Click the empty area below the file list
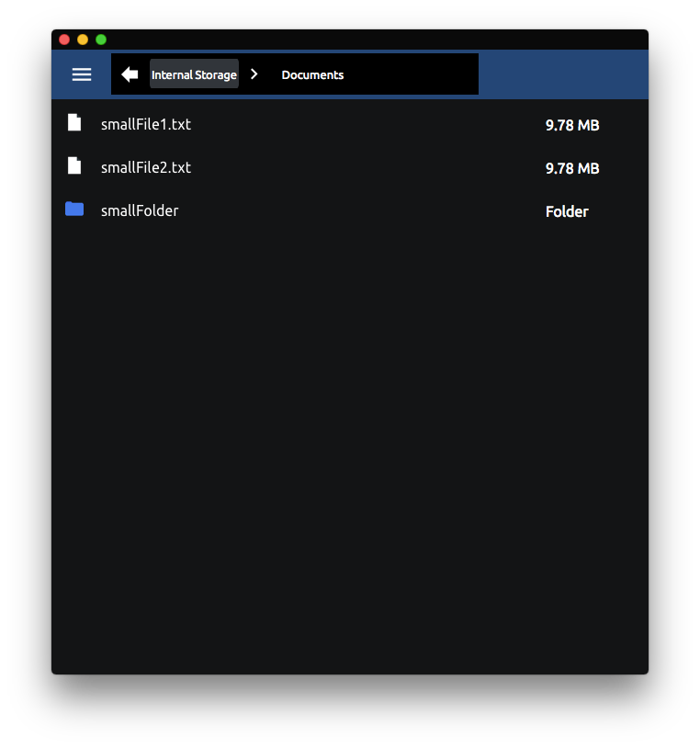This screenshot has width=700, height=748. 349,441
